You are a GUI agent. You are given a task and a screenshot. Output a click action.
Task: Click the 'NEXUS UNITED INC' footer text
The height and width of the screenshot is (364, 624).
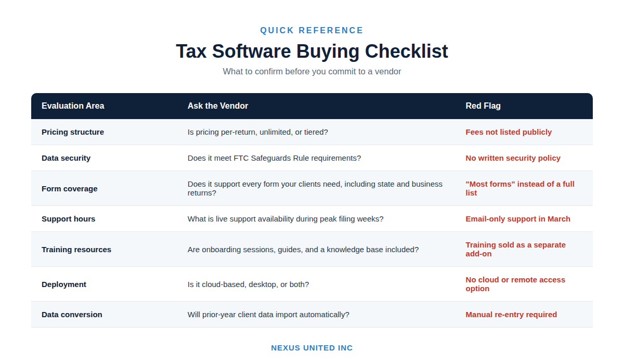pos(312,348)
